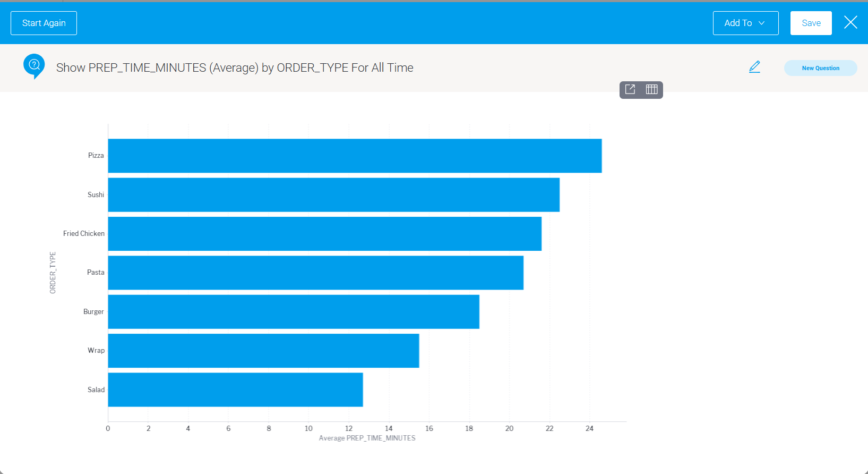
Task: Click the Start Again button
Action: [44, 23]
